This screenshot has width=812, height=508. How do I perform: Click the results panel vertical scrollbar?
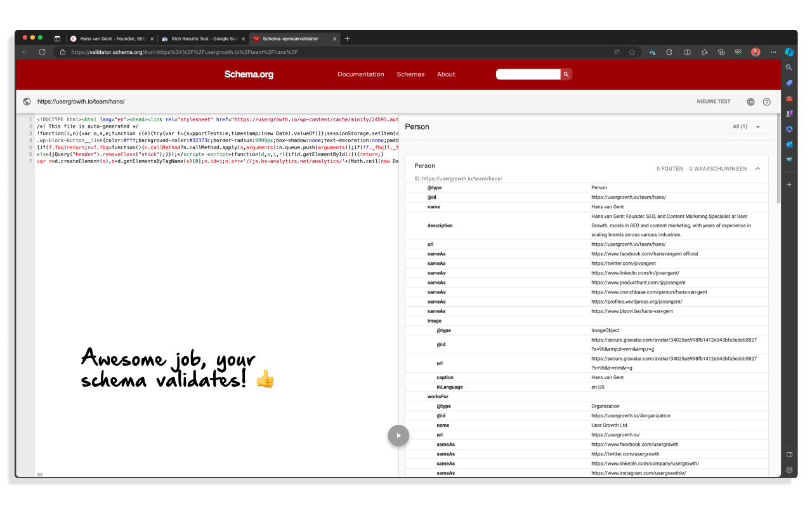(x=778, y=159)
